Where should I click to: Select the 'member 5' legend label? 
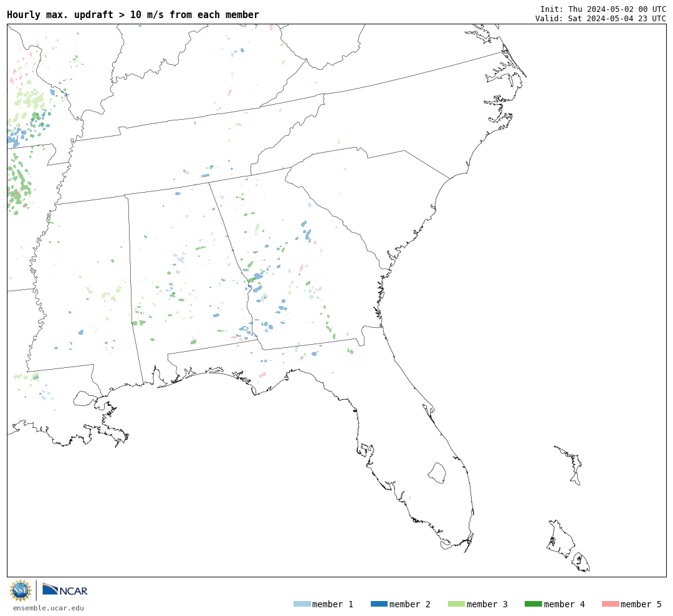coord(641,604)
